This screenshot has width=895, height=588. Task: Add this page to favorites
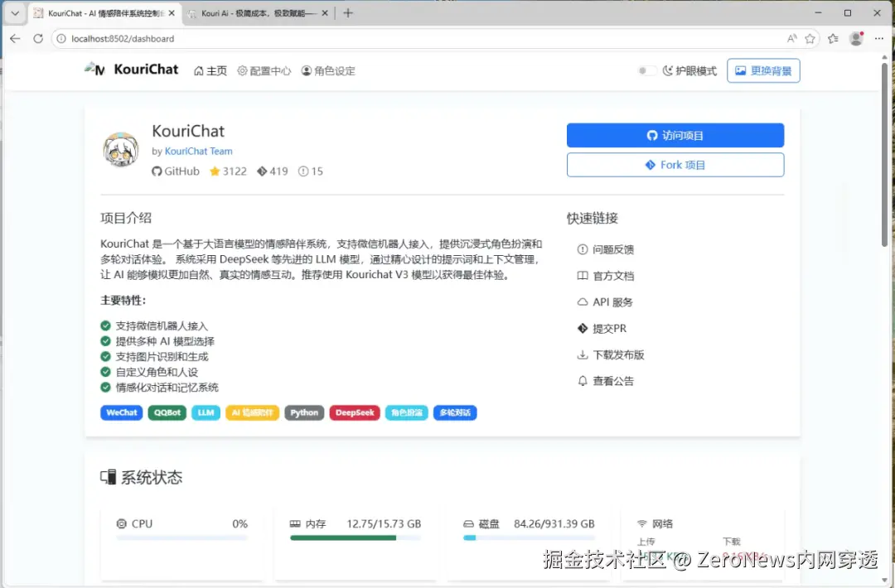coord(810,38)
